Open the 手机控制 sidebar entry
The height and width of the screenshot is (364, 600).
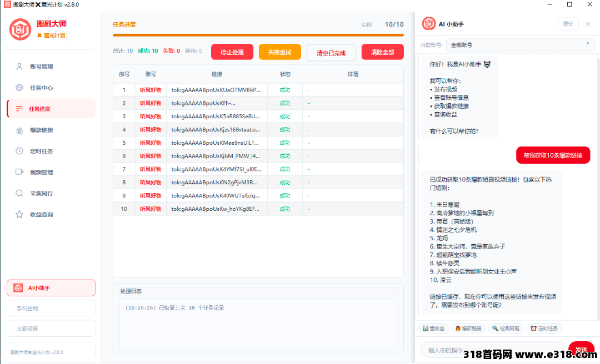coord(51,308)
